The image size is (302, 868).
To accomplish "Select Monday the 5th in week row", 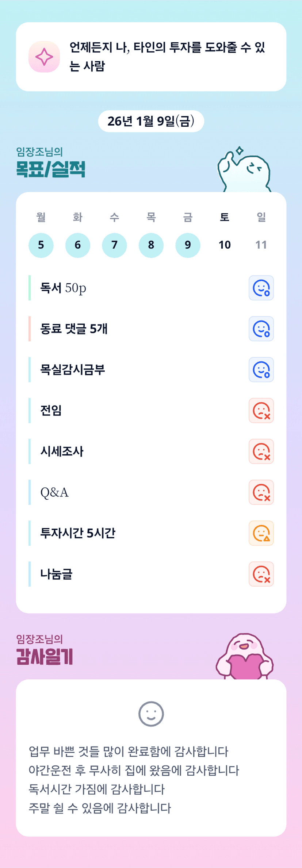I will pyautogui.click(x=41, y=245).
